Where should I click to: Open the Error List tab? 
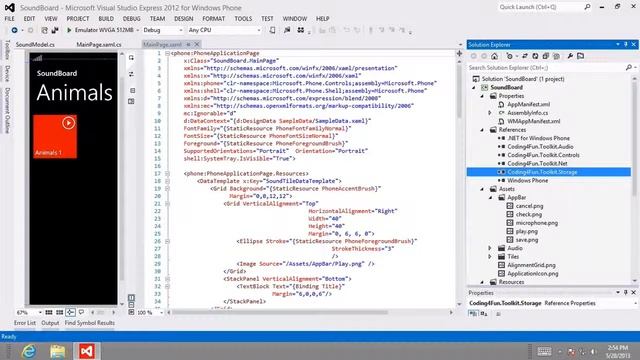(25, 322)
